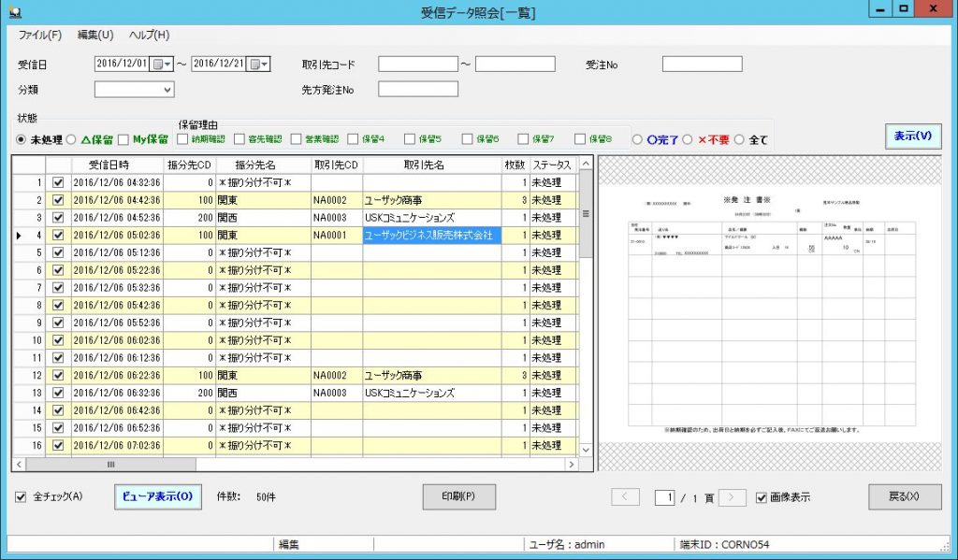
Task: Open the ファイル(F) menu
Action: [39, 35]
